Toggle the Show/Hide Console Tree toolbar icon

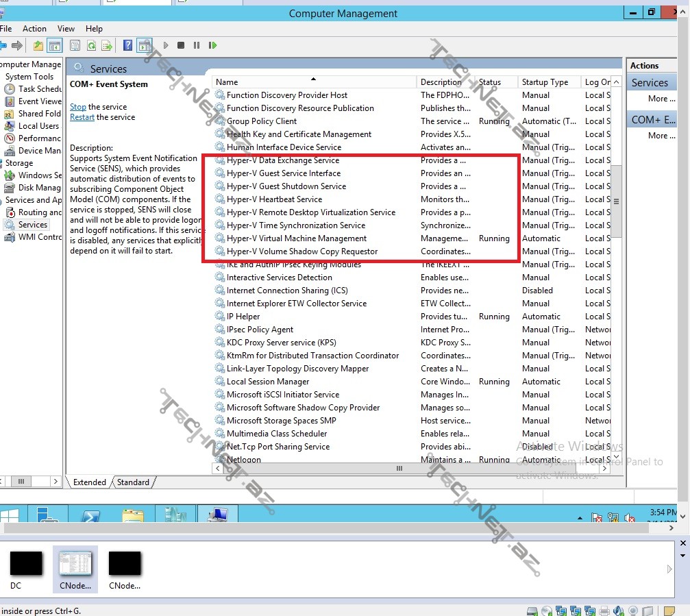[55, 46]
